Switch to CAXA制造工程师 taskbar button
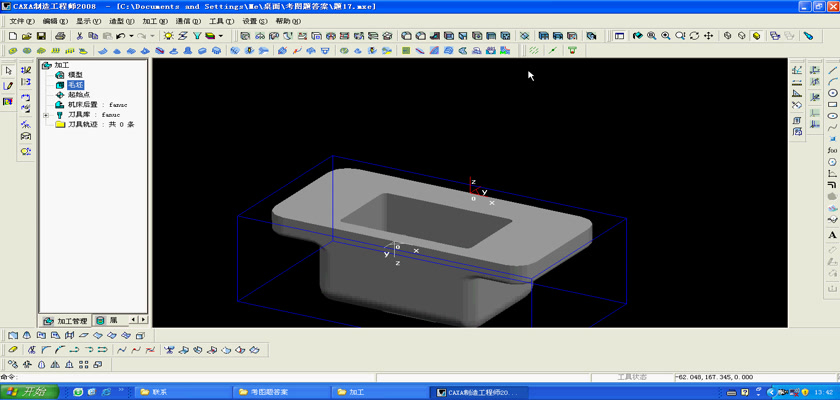Viewport: 840px width, 400px height. (479, 392)
